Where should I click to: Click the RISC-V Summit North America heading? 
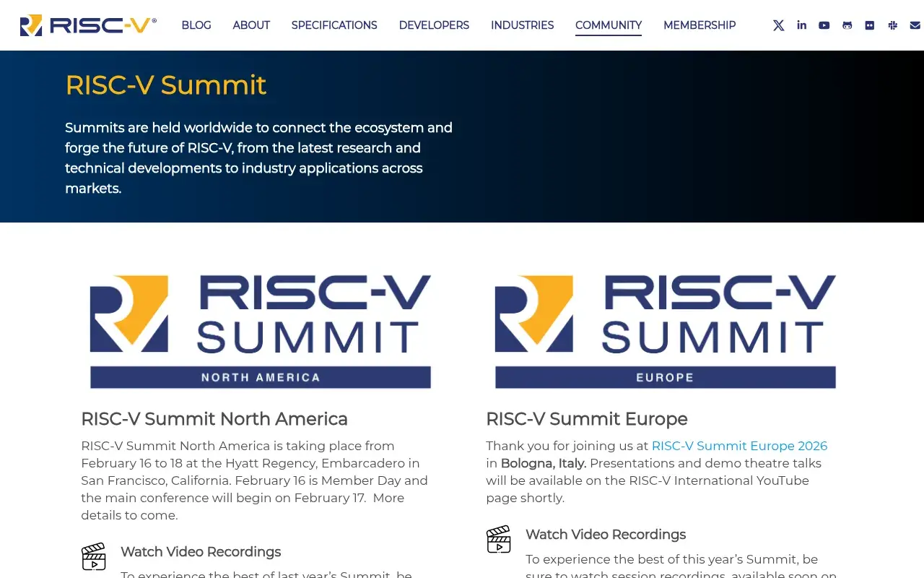coord(214,419)
